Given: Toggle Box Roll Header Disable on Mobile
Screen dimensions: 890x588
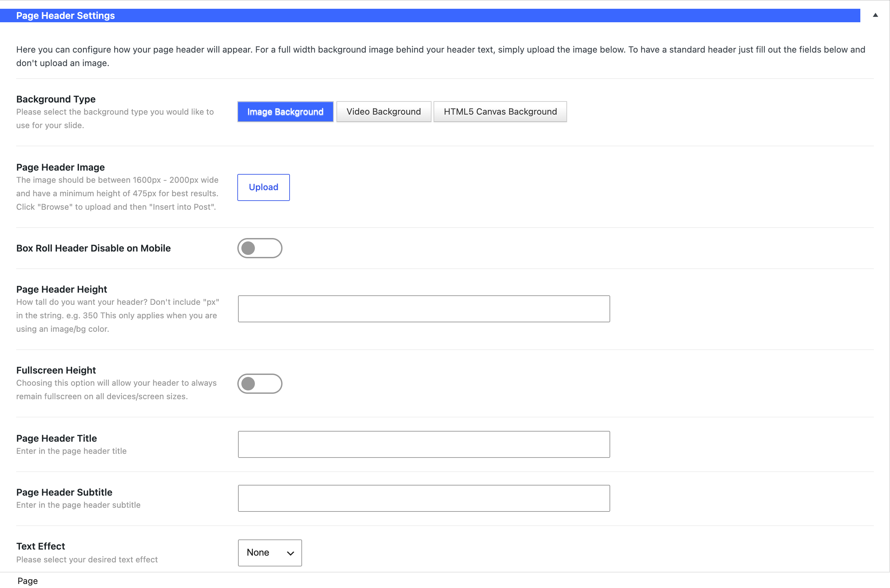Looking at the screenshot, I should click(260, 248).
